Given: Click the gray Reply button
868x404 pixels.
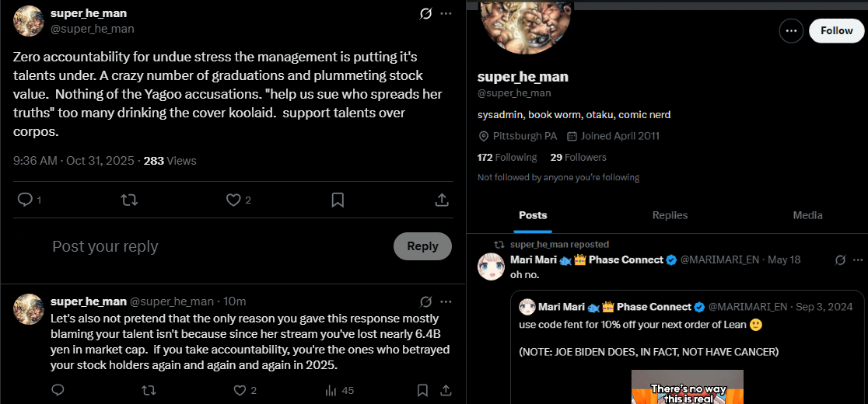Looking at the screenshot, I should (422, 246).
